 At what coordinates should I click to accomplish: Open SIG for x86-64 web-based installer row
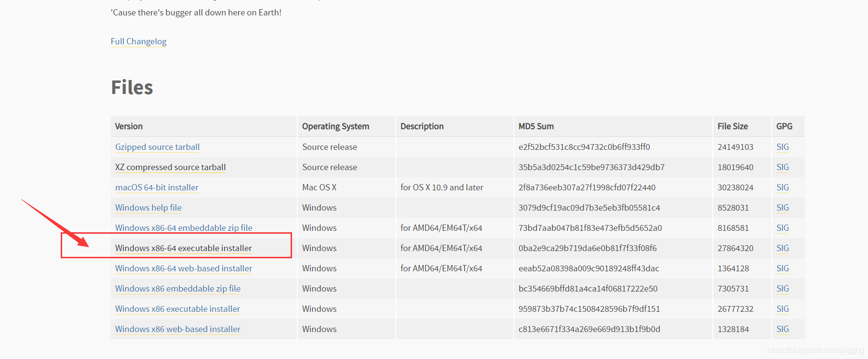783,268
